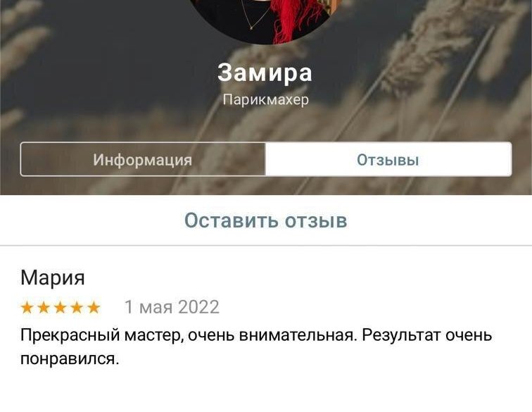Tap the Парикмахер specialty label

coord(266,100)
